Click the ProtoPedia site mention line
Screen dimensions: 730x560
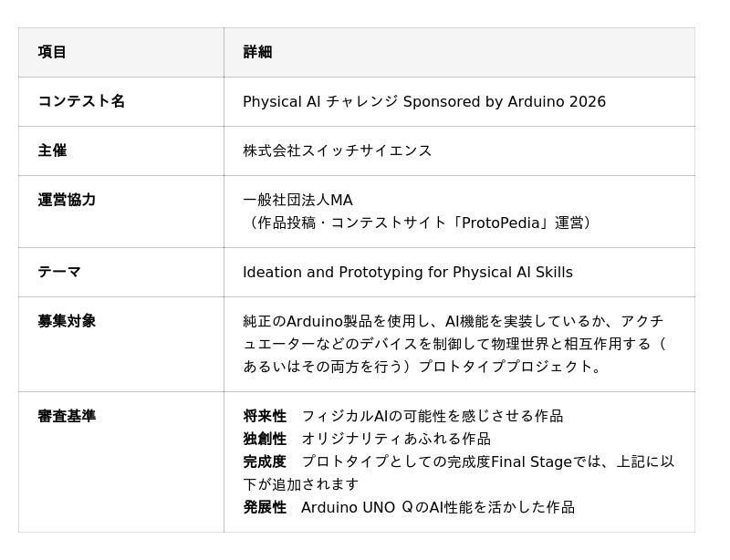[x=417, y=223]
